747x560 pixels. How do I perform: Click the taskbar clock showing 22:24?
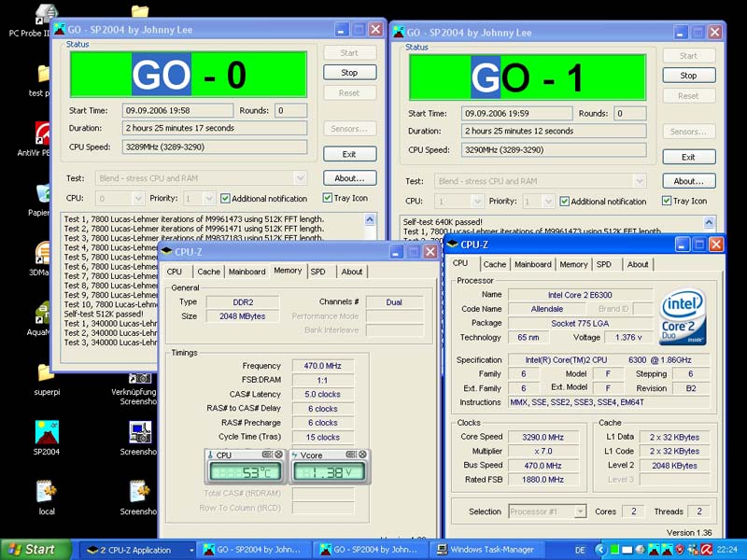727,550
